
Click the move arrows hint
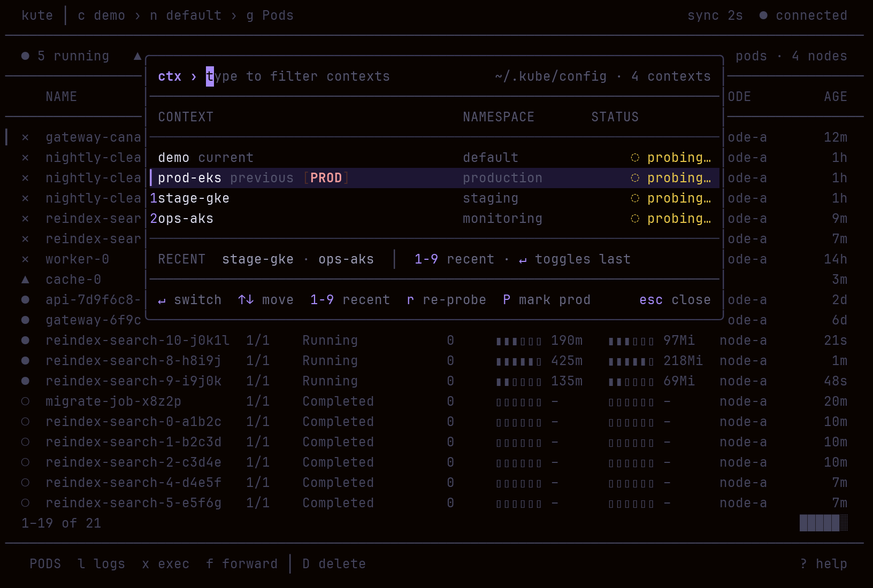[266, 300]
